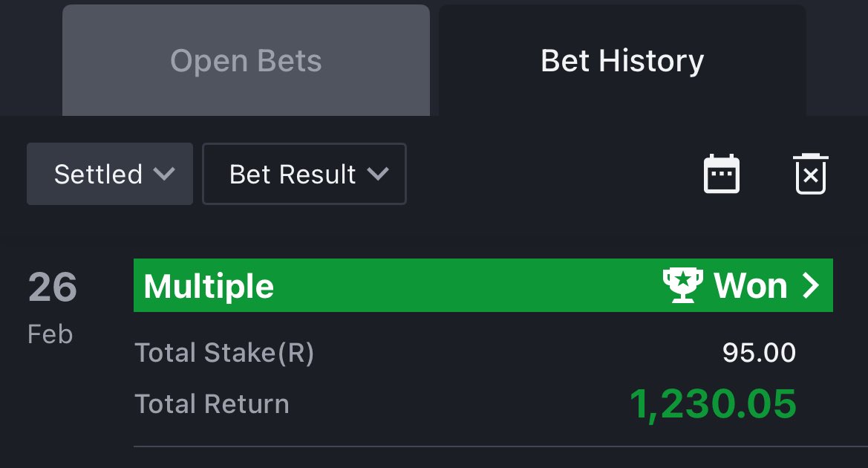Open bet details via Won arrow
Viewport: 868px width, 468px height.
coord(811,286)
